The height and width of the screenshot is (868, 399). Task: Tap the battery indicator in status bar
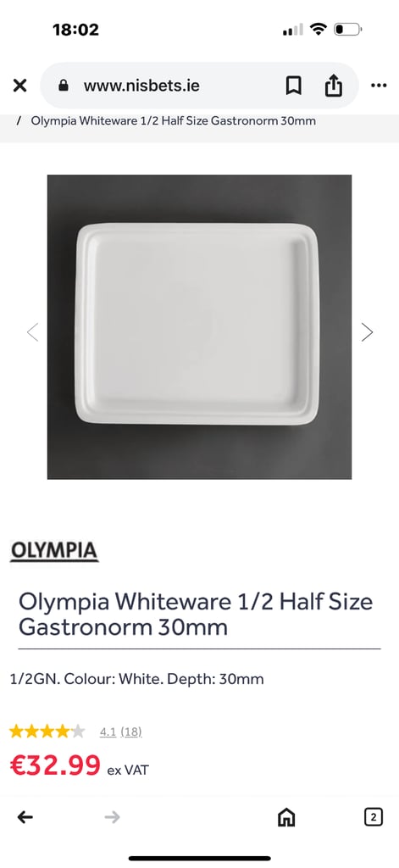tap(347, 29)
